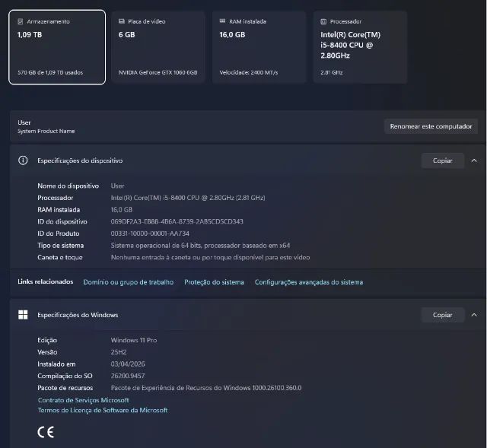Select the ID do dispositivo value text
487x448 pixels.
177,221
